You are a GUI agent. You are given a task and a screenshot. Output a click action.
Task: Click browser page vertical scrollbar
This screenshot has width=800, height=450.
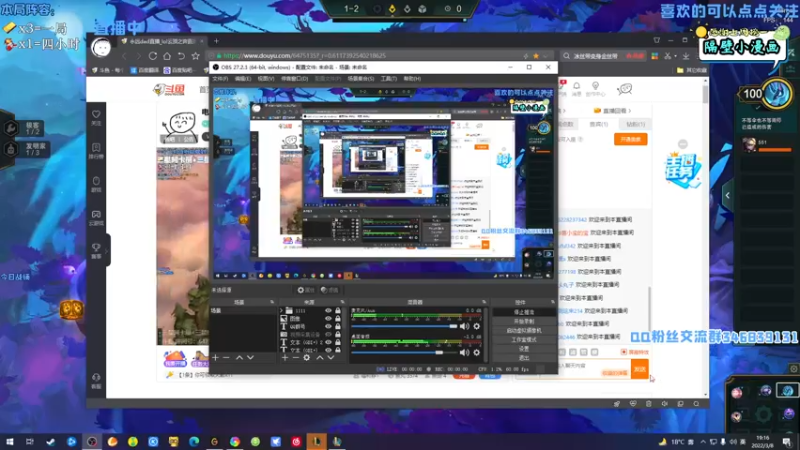click(706, 94)
